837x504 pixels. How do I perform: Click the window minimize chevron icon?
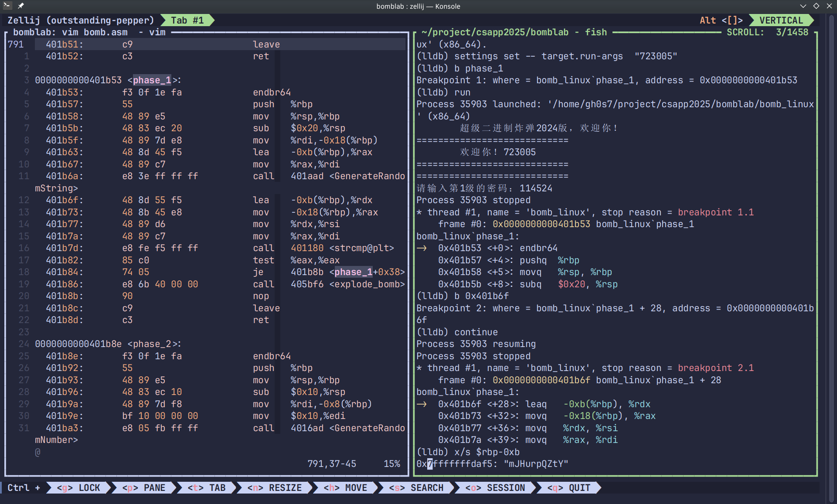tap(803, 6)
